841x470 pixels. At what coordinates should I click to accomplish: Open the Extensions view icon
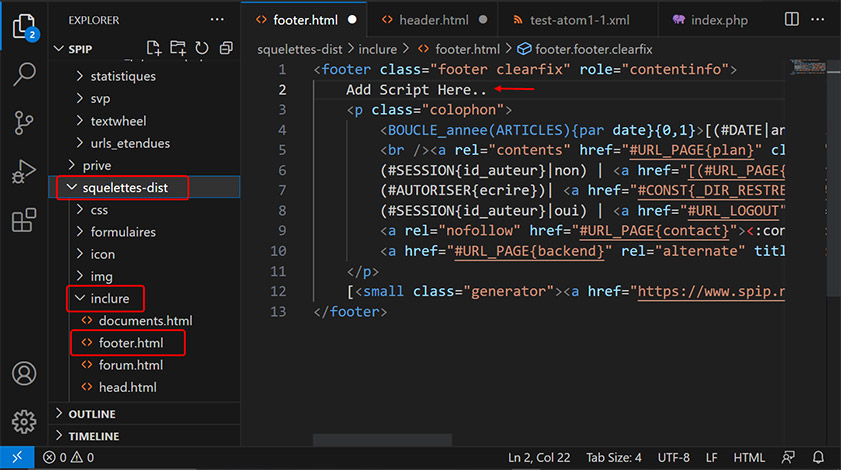click(24, 220)
